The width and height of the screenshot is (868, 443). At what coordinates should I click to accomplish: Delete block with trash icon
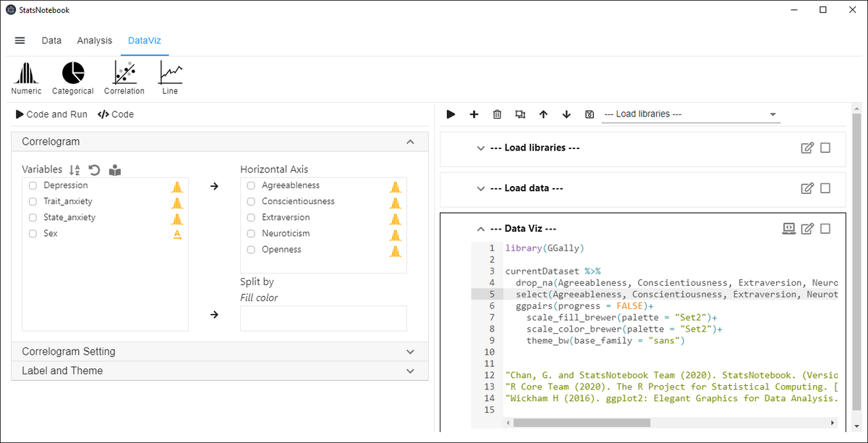(x=497, y=114)
